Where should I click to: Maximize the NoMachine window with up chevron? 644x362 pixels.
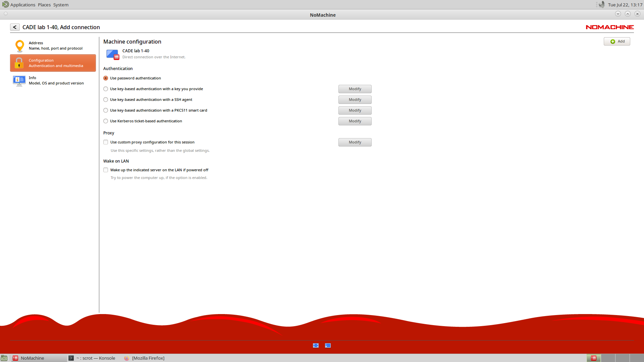(628, 14)
